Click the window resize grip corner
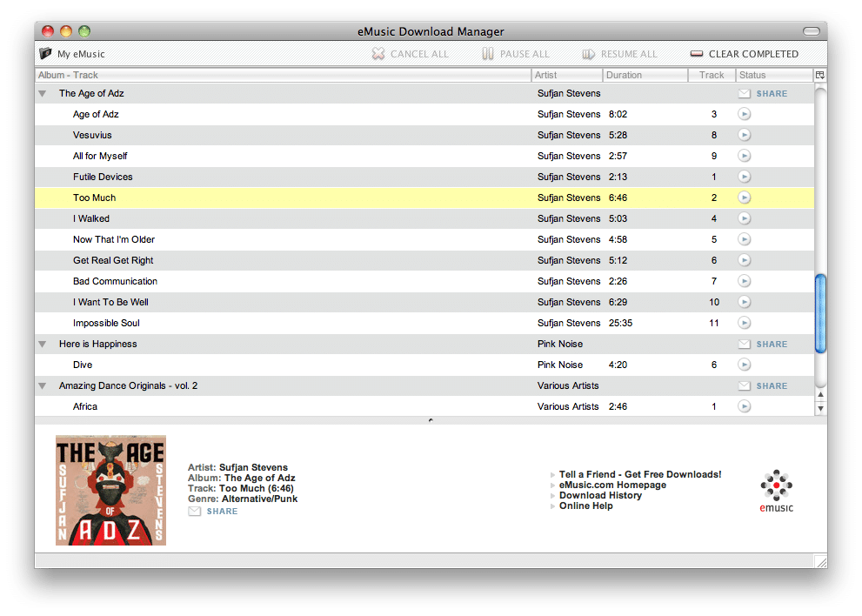Screen dimensions: 862x616 [x=821, y=561]
